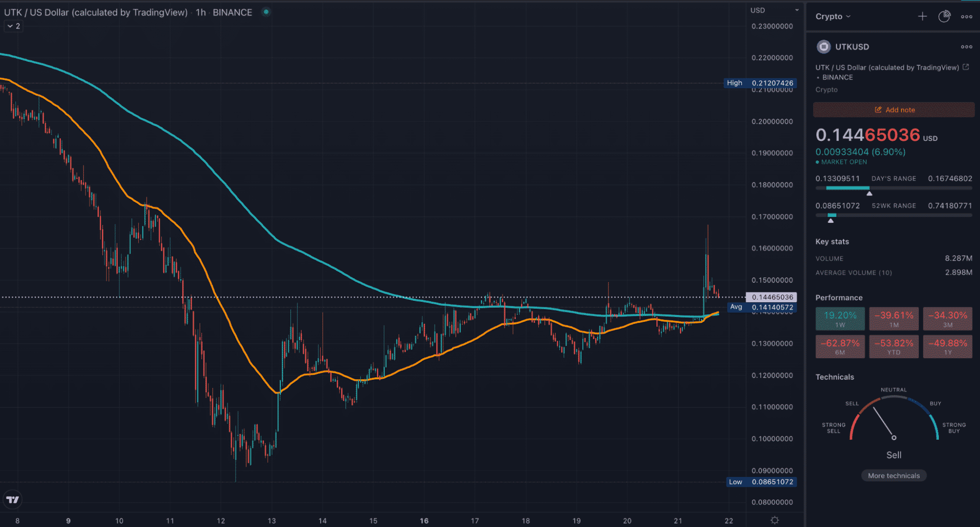Click the 52WK range slider marker
Screen dimensions: 980x527
pyautogui.click(x=830, y=220)
